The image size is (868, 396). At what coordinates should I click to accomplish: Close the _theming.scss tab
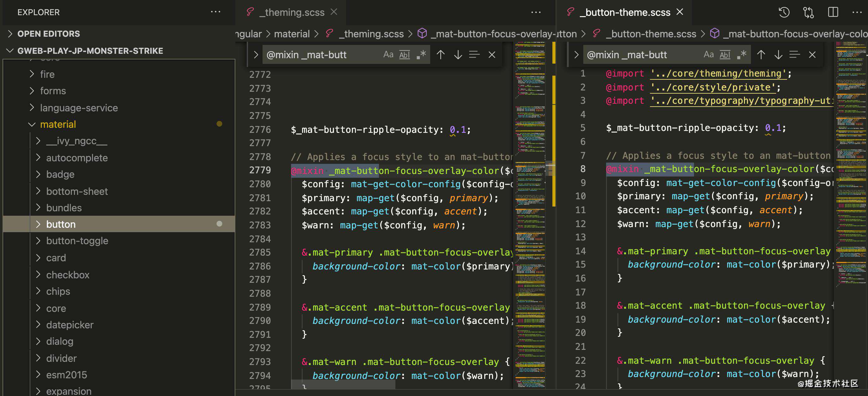click(334, 12)
